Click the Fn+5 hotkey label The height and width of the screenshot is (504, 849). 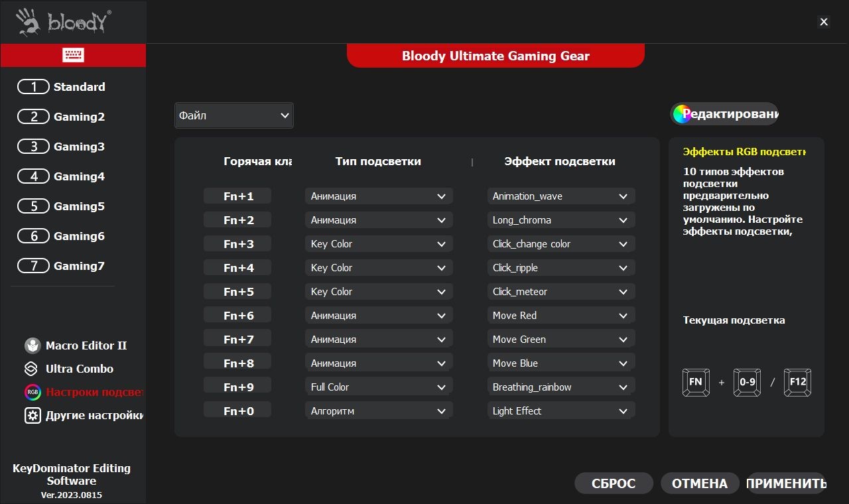238,292
